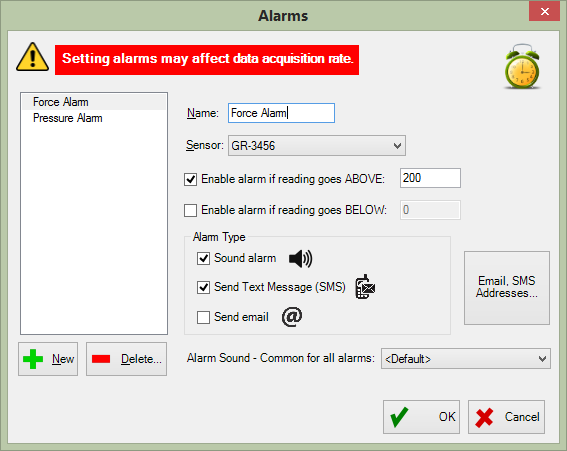Uncheck Enable alarm if reading goes ABOVE

tap(191, 179)
